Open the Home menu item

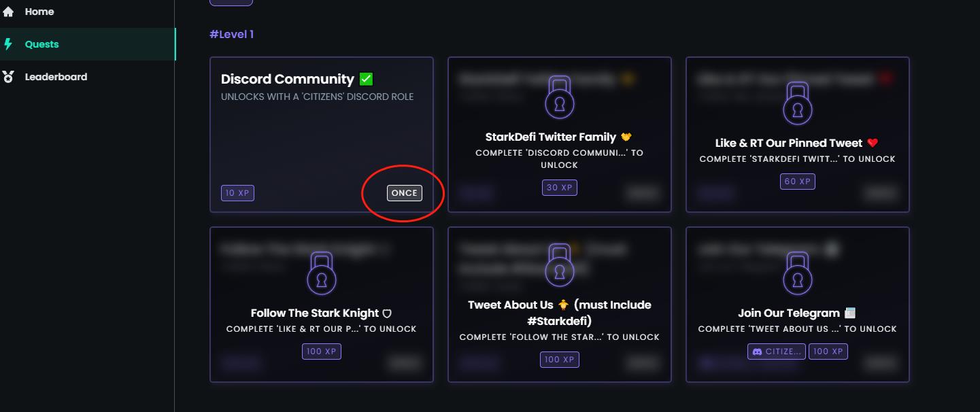point(39,12)
